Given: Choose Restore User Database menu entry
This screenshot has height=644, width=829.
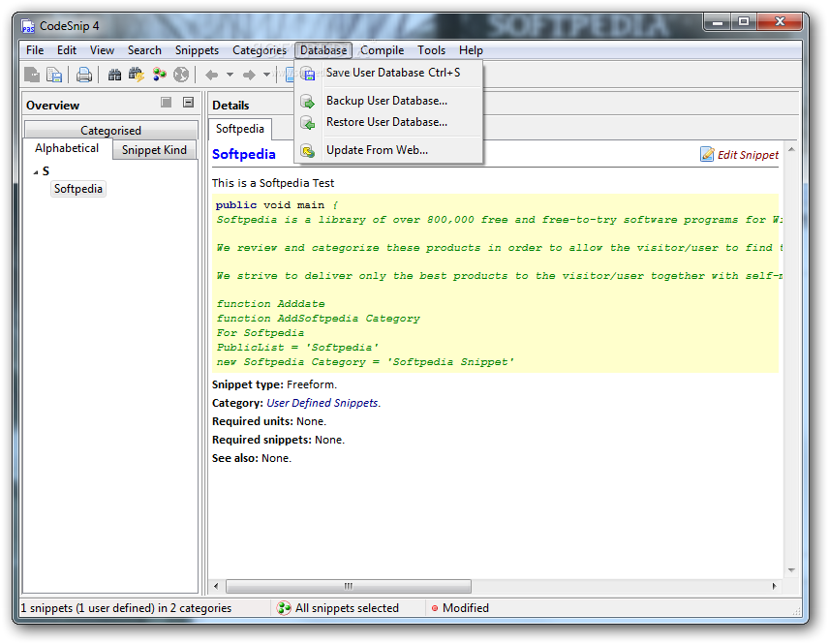Looking at the screenshot, I should [386, 122].
